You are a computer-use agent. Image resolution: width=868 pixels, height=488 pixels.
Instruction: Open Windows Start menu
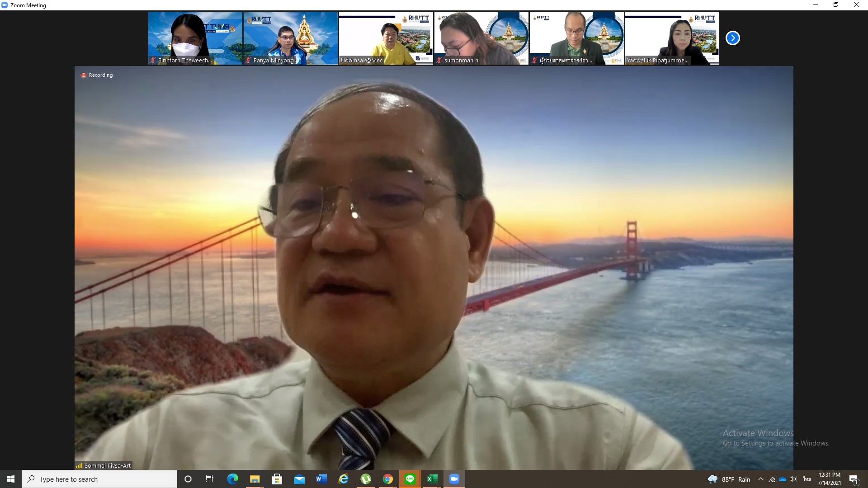pyautogui.click(x=11, y=479)
